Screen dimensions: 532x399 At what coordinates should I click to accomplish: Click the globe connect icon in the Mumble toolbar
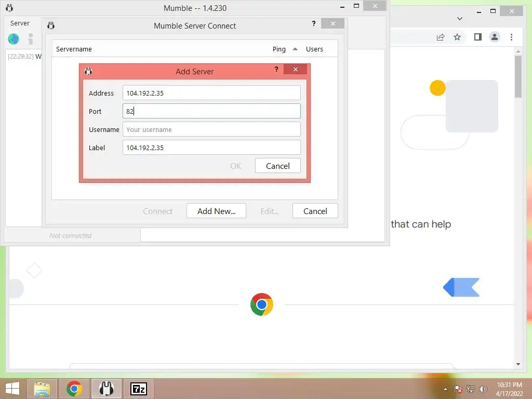tap(14, 39)
